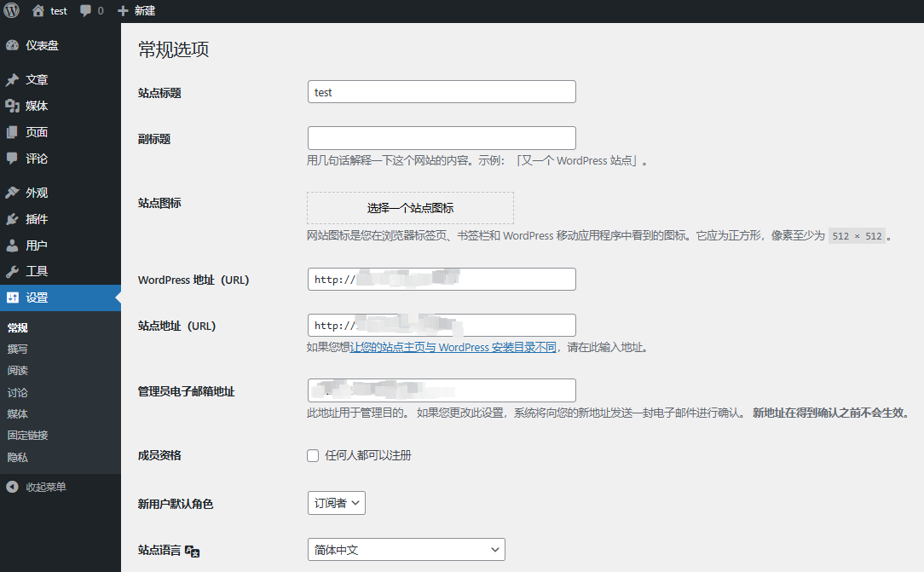
Task: Click the plus icon next to 新建
Action: point(123,10)
